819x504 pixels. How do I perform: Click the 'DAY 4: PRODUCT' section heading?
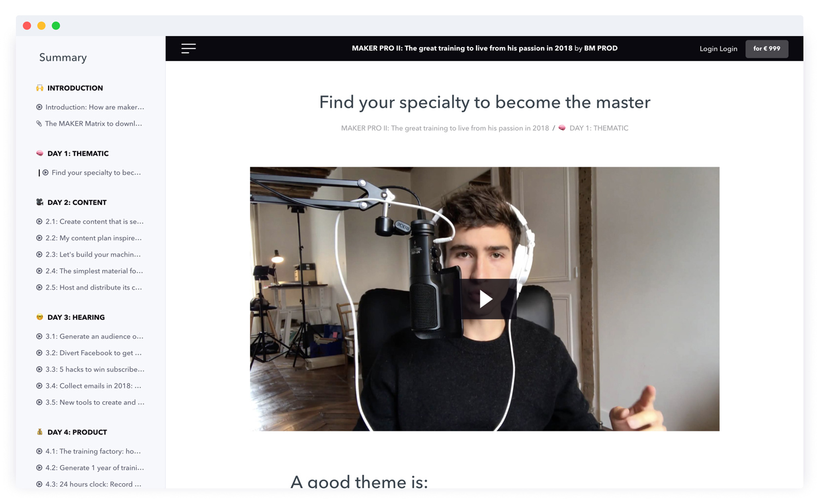(77, 432)
